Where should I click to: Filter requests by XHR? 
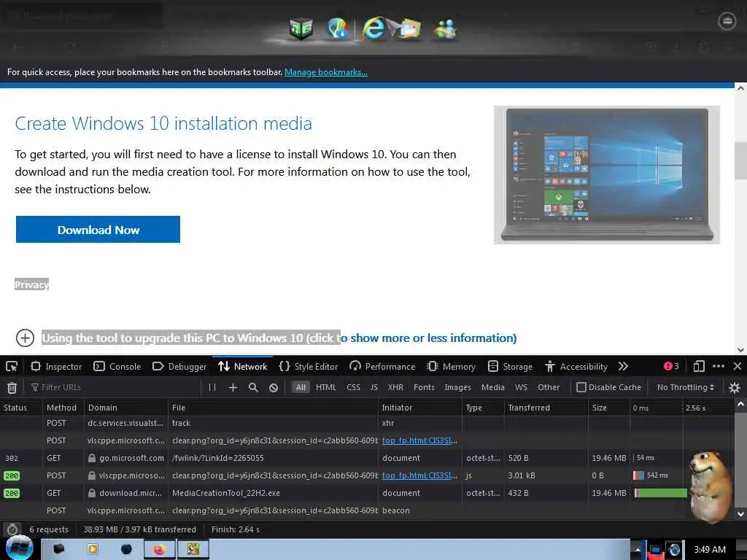click(395, 387)
